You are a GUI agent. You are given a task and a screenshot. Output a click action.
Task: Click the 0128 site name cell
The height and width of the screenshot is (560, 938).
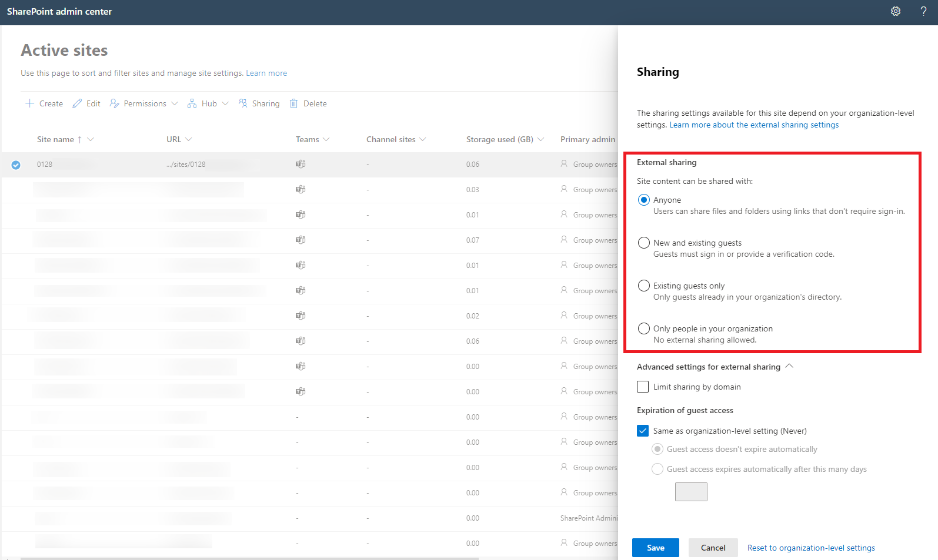[45, 165]
